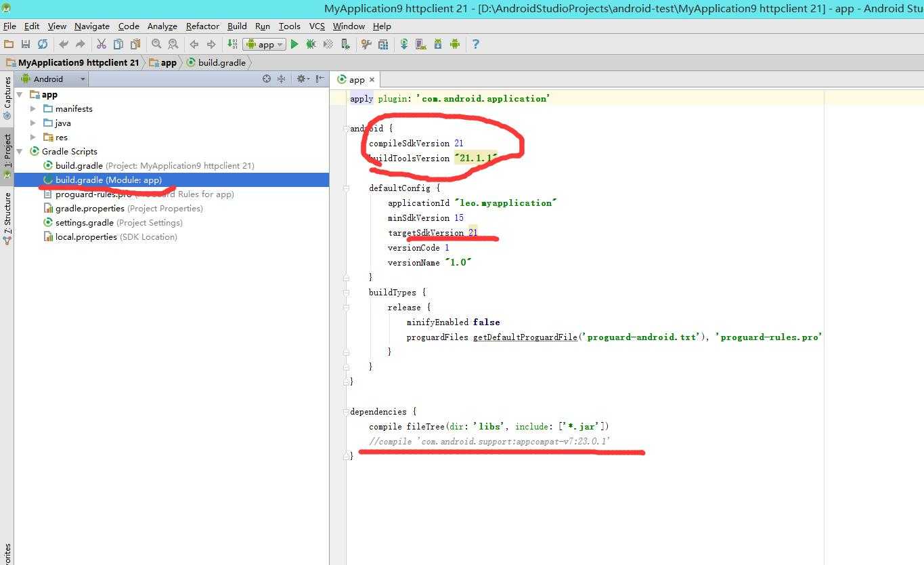
Task: Open the app run configuration dropdown
Action: pyautogui.click(x=264, y=44)
